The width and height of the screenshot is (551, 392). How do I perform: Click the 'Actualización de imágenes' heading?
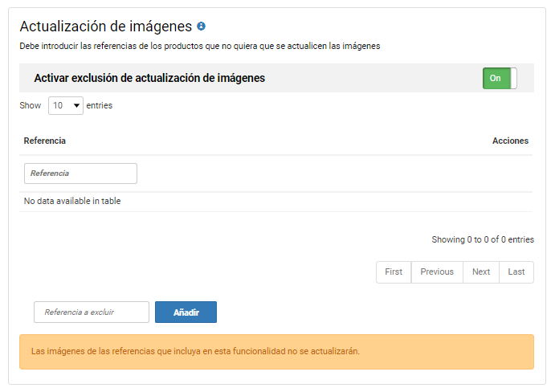106,27
